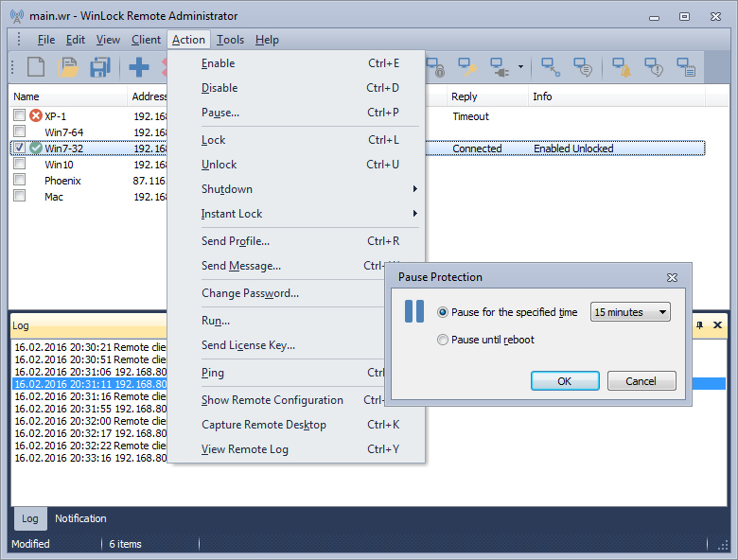The height and width of the screenshot is (560, 738).
Task: Click Cancel in Pause Protection dialog
Action: (641, 380)
